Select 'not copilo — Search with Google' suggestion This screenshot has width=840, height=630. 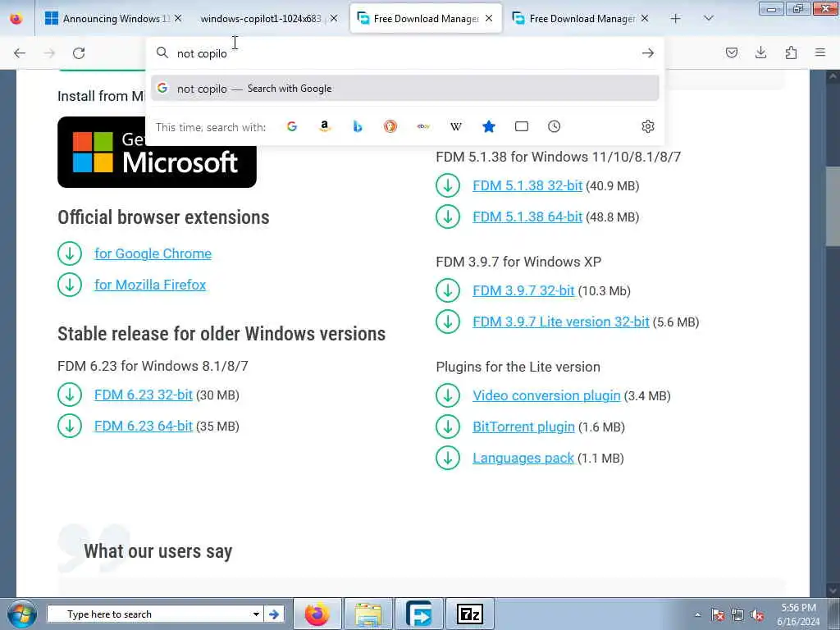click(404, 89)
